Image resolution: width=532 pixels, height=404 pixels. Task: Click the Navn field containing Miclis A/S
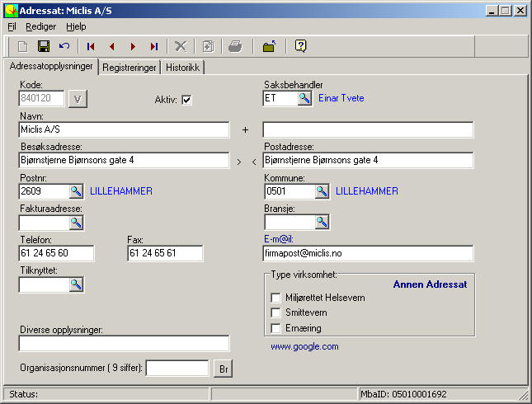(x=125, y=129)
